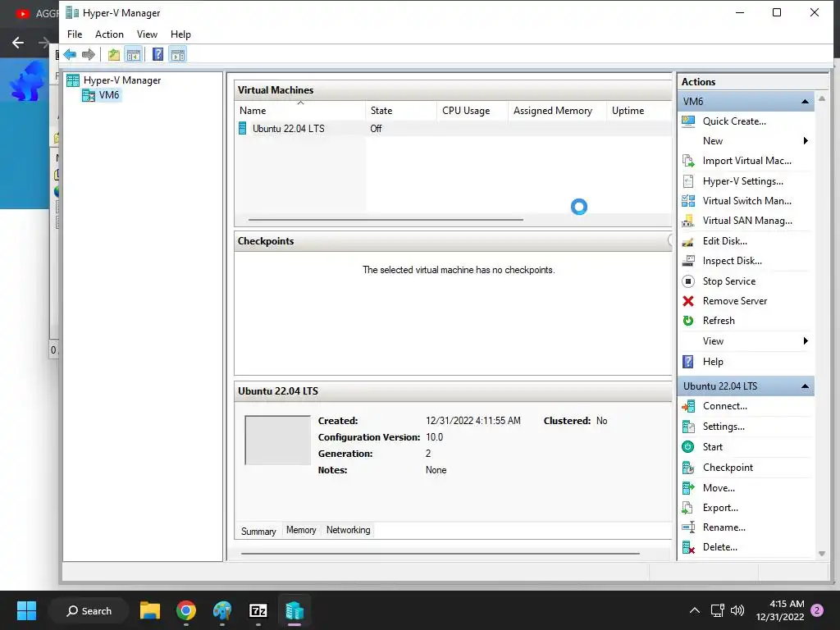Click the VM preview thumbnail
The image size is (840, 630).
pyautogui.click(x=277, y=440)
